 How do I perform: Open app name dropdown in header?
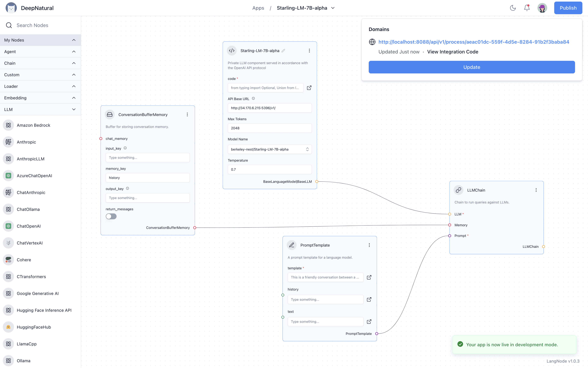click(x=333, y=8)
